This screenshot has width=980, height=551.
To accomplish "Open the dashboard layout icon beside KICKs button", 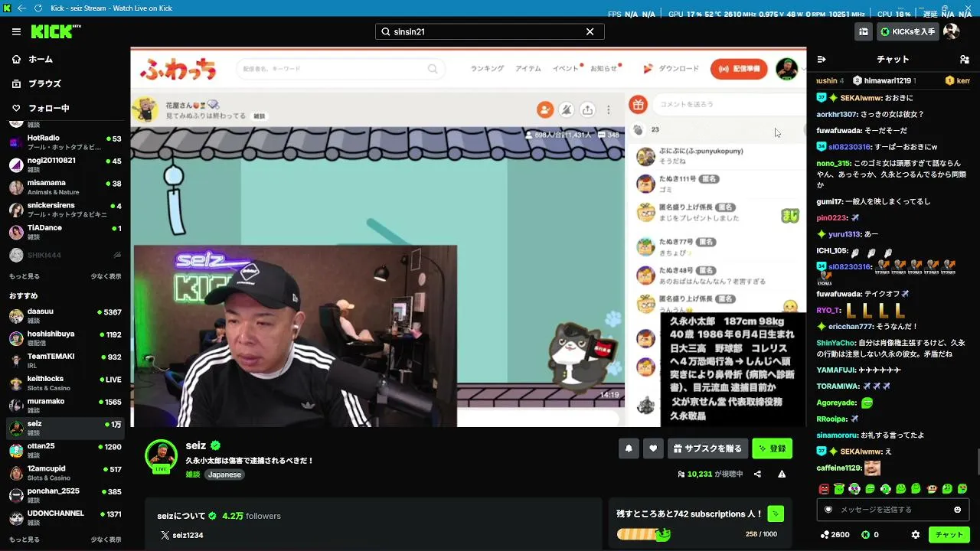I will tap(864, 31).
